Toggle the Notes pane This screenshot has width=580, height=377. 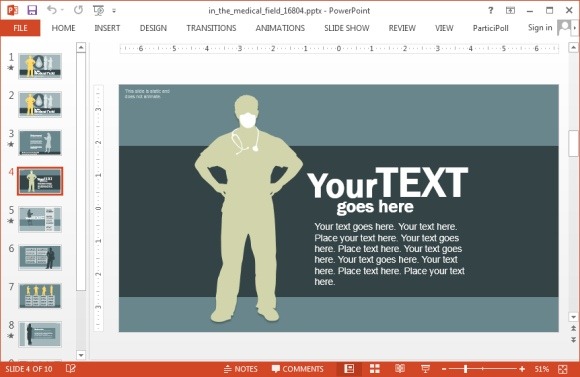241,369
